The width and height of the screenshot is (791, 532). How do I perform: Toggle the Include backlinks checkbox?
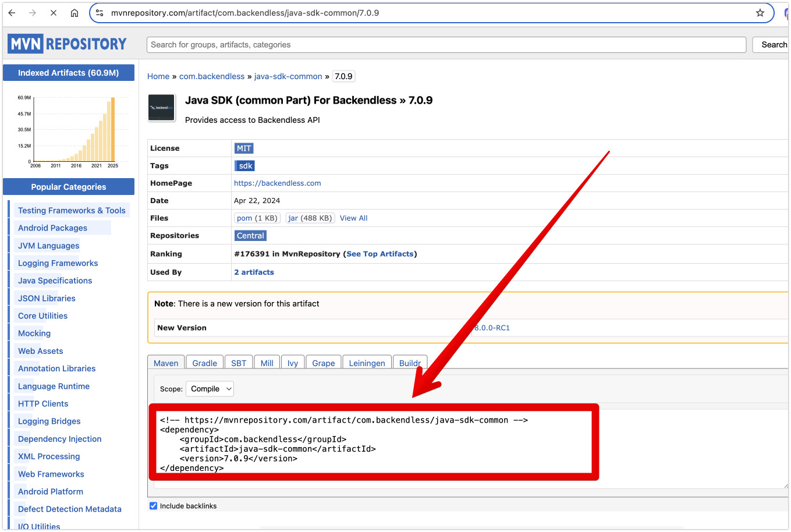point(154,506)
